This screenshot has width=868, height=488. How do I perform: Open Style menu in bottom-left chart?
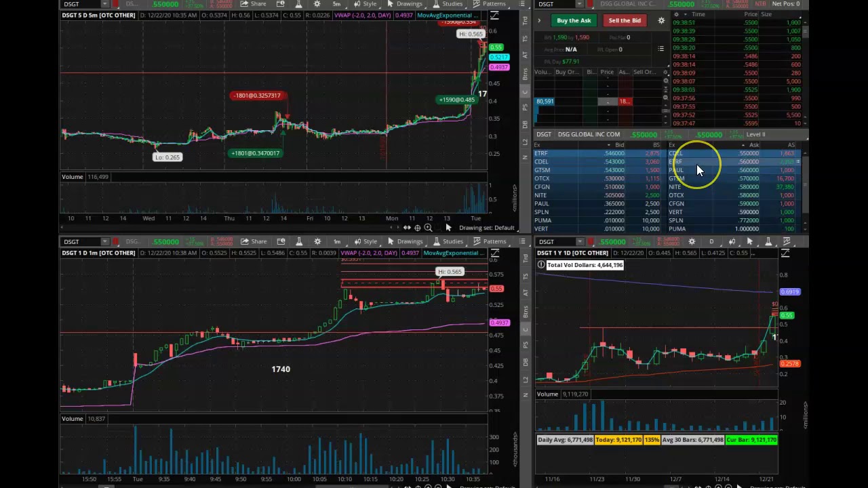click(366, 241)
